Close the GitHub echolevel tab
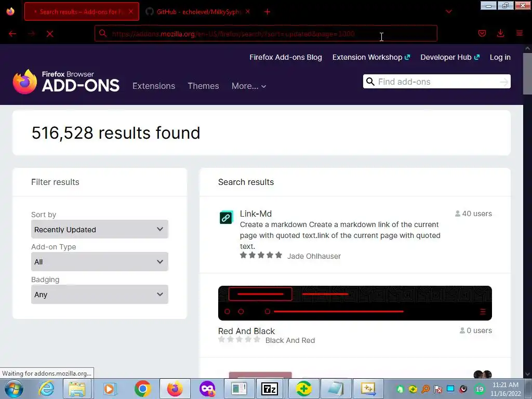The height and width of the screenshot is (399, 532). (x=248, y=11)
